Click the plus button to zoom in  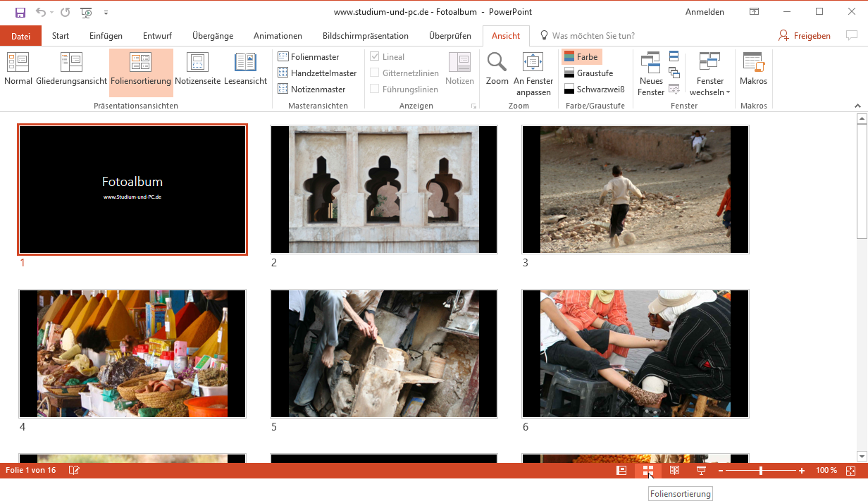[802, 470]
